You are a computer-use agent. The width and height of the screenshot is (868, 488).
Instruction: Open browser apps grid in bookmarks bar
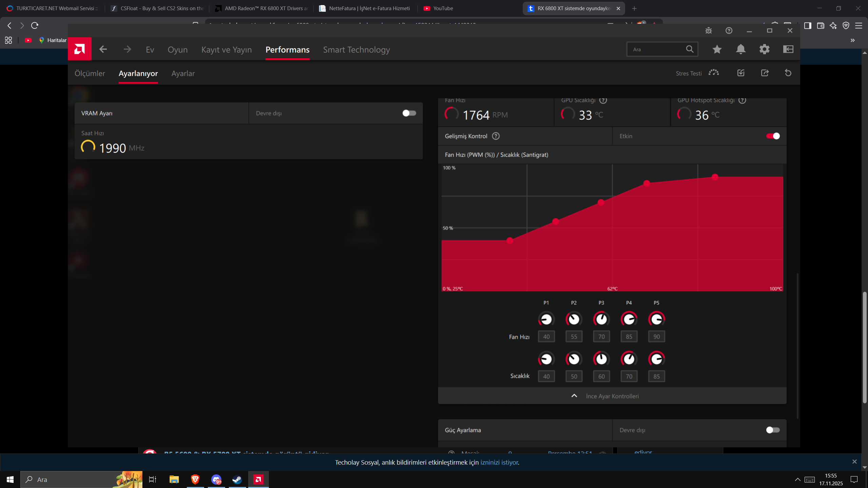coord(8,40)
